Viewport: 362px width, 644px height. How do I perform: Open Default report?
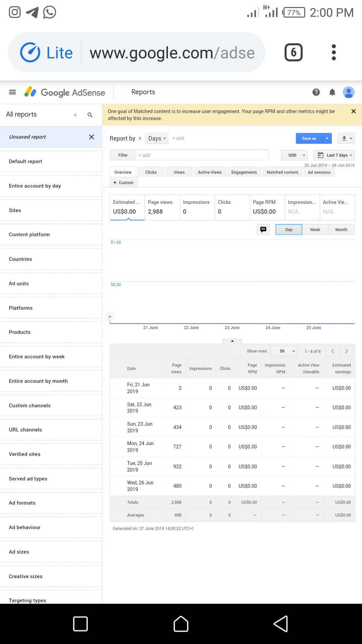[x=51, y=161]
